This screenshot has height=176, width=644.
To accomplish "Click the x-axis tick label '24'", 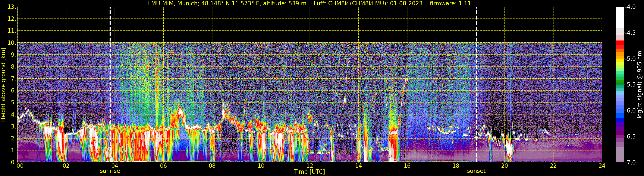I will pos(602,166).
